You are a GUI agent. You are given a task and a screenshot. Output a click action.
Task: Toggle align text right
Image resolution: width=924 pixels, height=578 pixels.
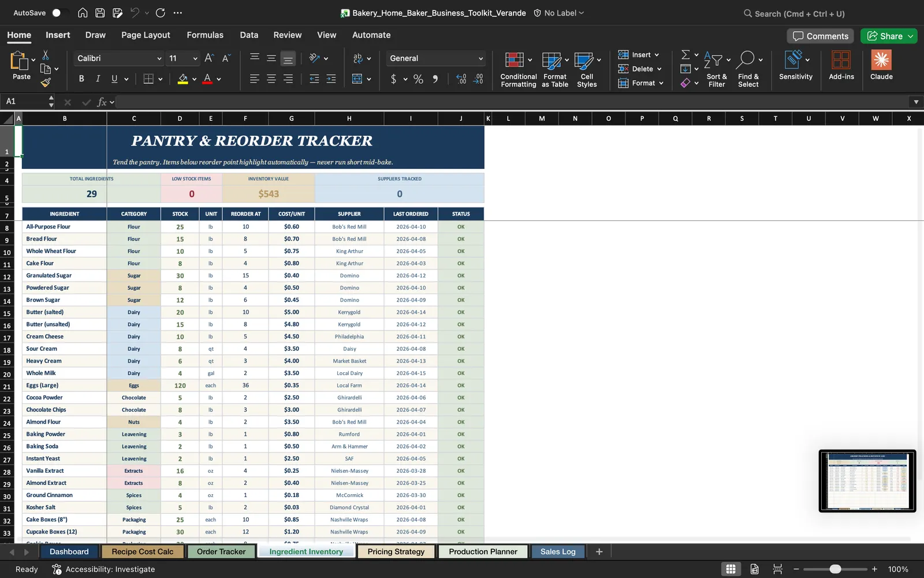pyautogui.click(x=288, y=79)
